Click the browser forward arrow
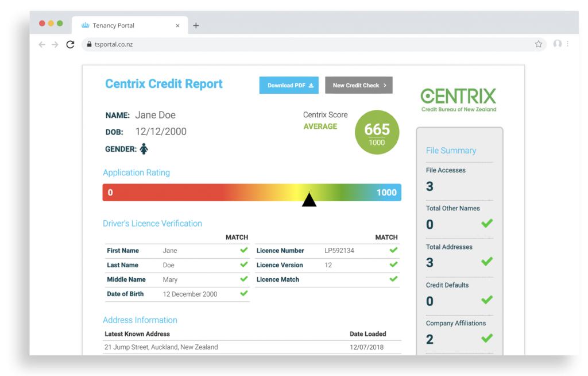Screen dimensions: 588x376 click(x=55, y=45)
